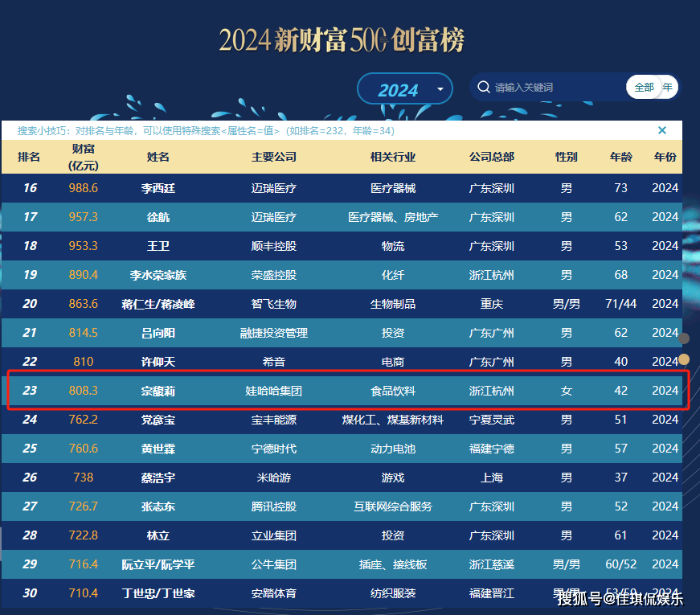Click the headquarters 上海
Screen dimensions: 700x615
[492, 478]
